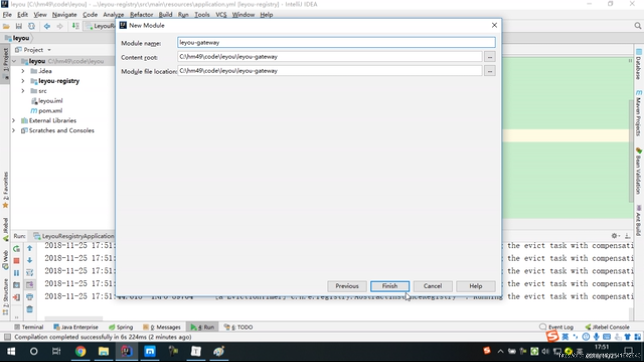Open the Window menu
644x362 pixels.
click(243, 14)
